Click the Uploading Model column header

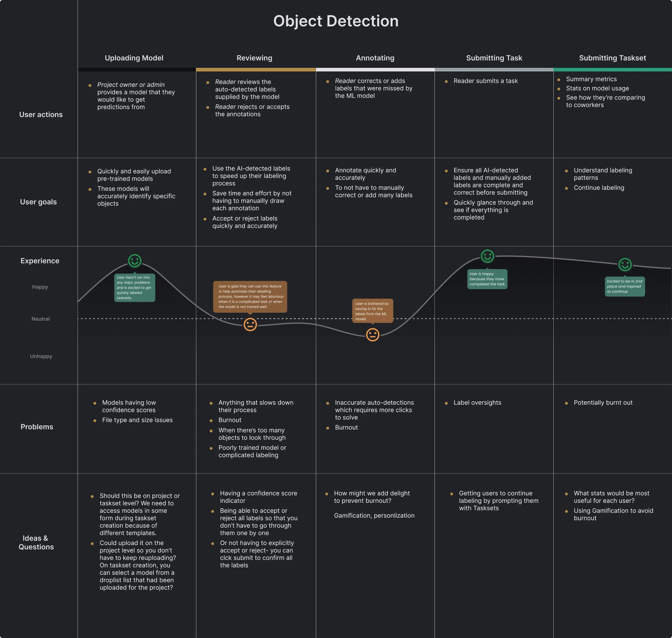tap(134, 58)
